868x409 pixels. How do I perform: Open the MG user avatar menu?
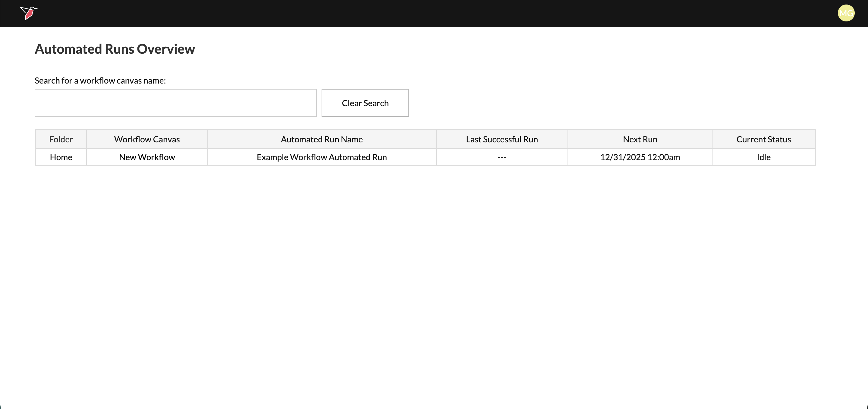coord(846,13)
